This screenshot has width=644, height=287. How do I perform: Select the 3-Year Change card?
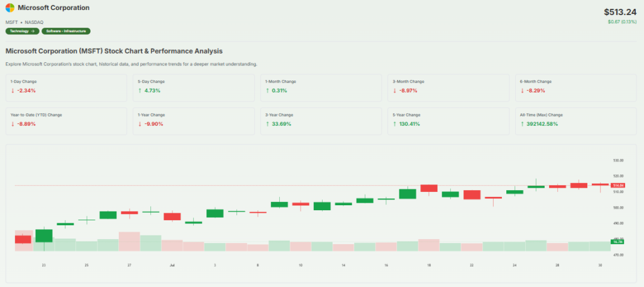pyautogui.click(x=320, y=120)
